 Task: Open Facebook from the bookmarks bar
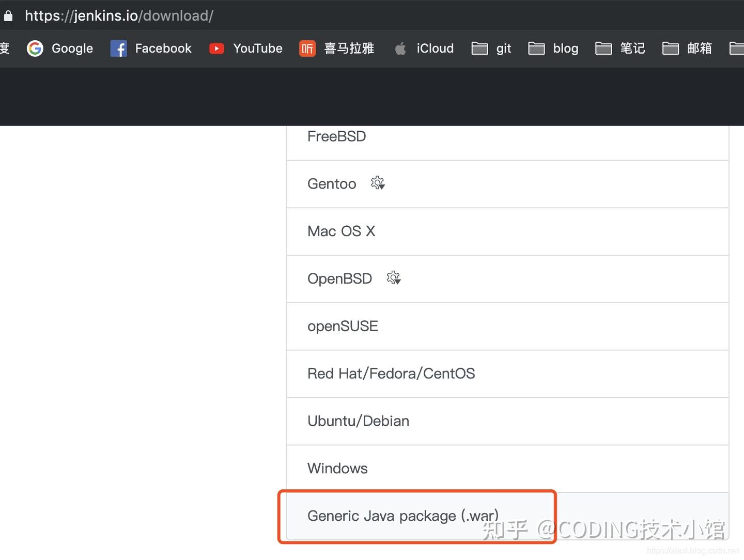click(150, 48)
